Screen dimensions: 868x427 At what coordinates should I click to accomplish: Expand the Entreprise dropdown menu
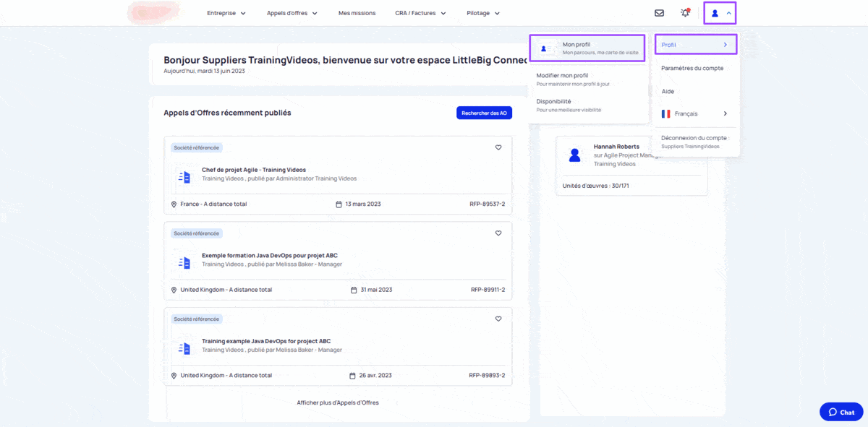[226, 13]
